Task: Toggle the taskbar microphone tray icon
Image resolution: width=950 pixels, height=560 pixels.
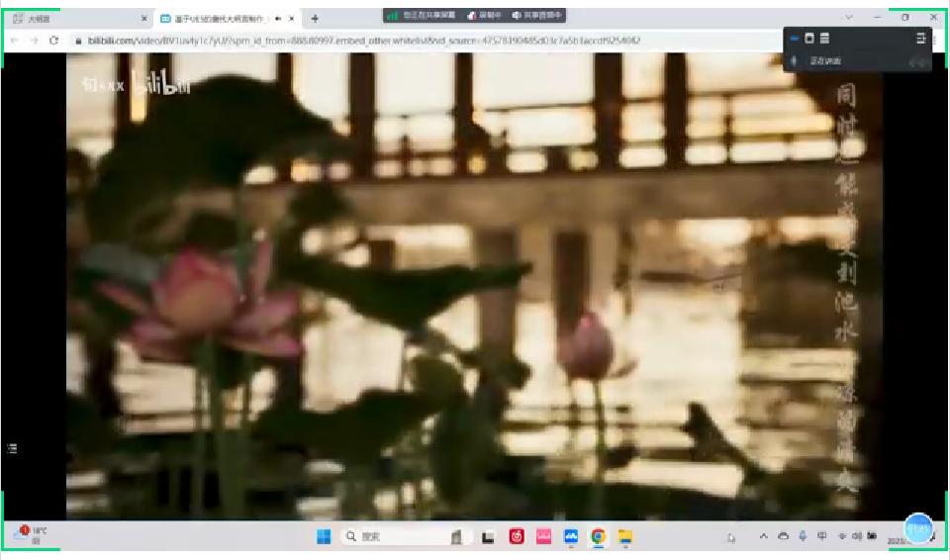Action: click(x=803, y=536)
